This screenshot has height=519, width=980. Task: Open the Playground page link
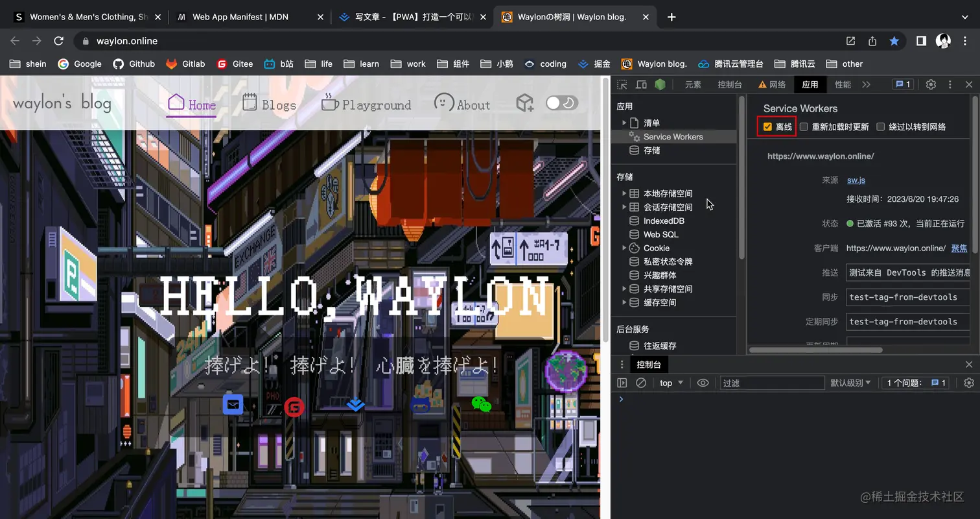(366, 104)
